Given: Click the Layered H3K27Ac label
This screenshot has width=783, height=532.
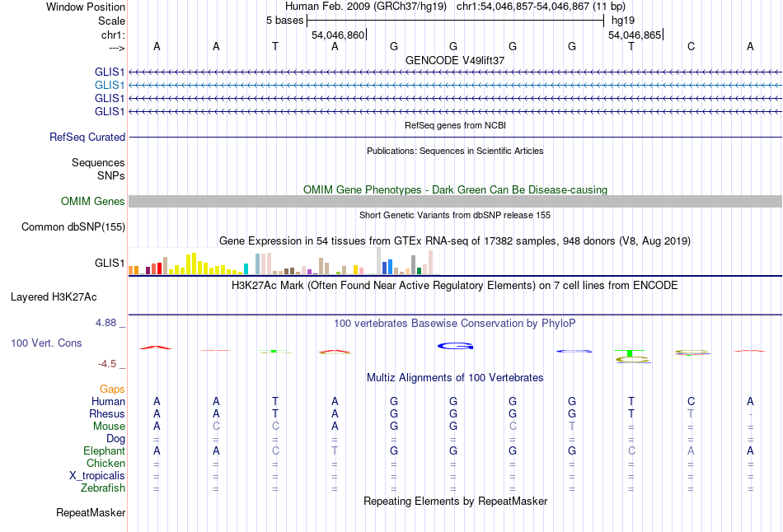Looking at the screenshot, I should (x=54, y=297).
